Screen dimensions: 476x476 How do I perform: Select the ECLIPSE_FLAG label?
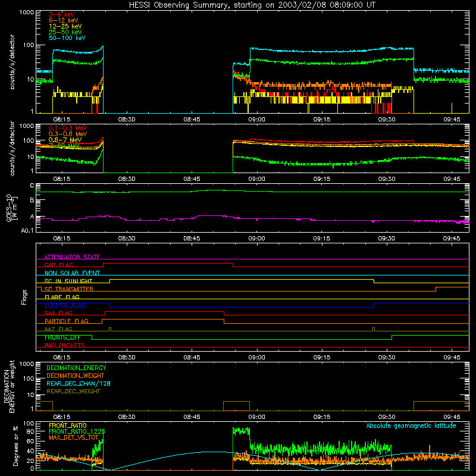(x=65, y=305)
